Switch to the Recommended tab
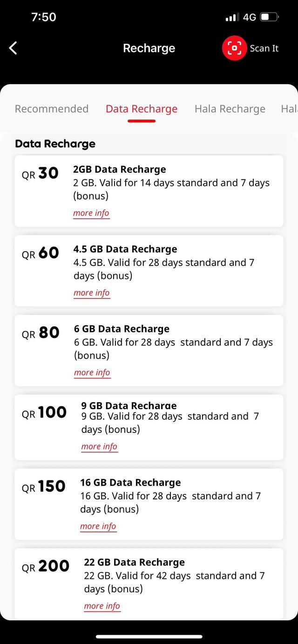This screenshot has height=644, width=298. pyautogui.click(x=52, y=109)
